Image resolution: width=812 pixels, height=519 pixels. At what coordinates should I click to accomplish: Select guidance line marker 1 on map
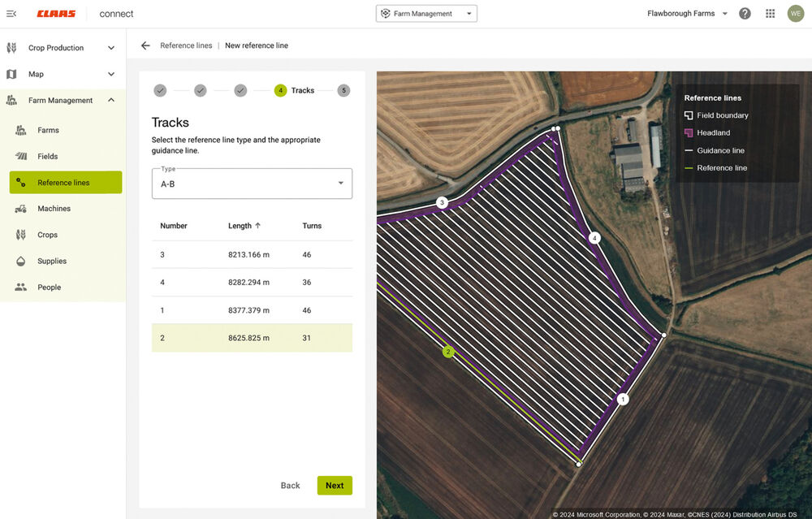[x=623, y=400]
